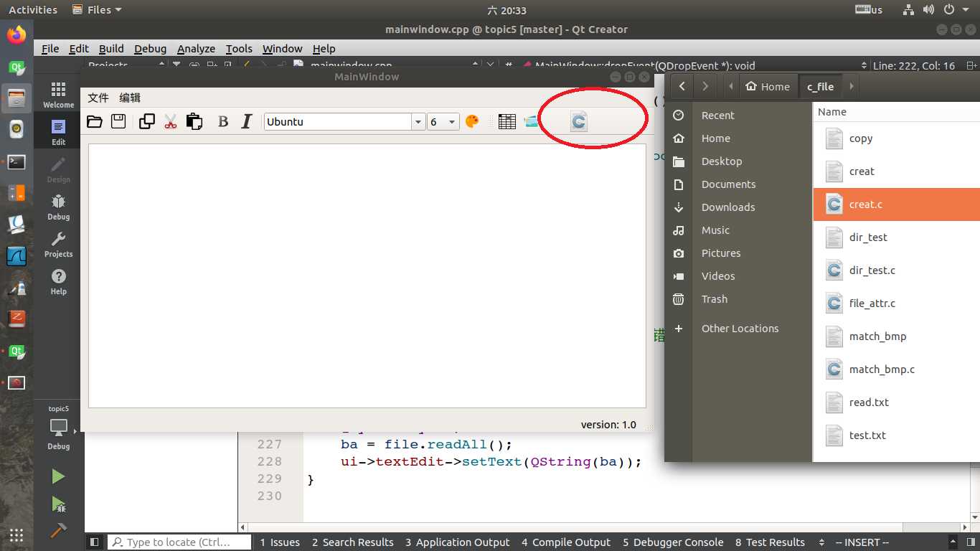This screenshot has width=980, height=551.
Task: Open the topic5 kit selector
Action: tap(59, 428)
